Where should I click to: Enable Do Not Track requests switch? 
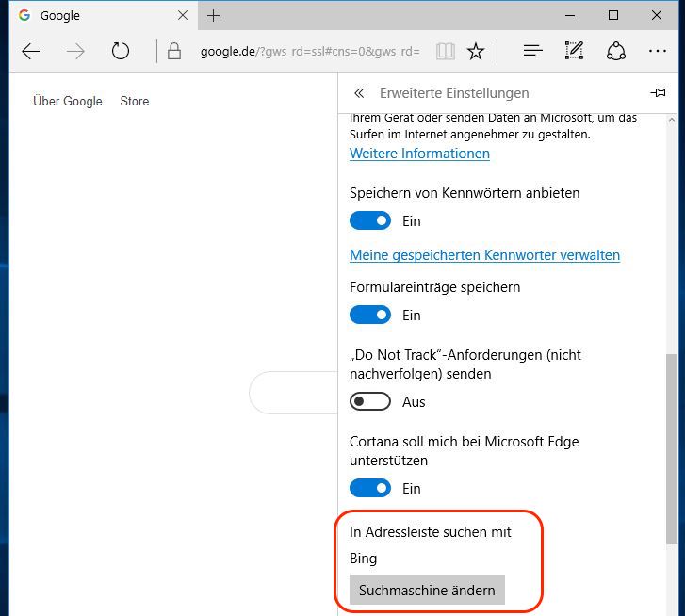[370, 401]
